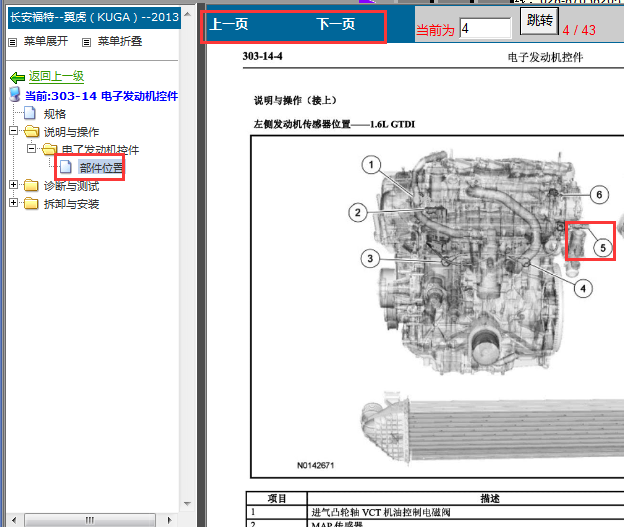Select the 说明与操作 folder label
Image resolution: width=624 pixels, height=527 pixels.
click(71, 132)
